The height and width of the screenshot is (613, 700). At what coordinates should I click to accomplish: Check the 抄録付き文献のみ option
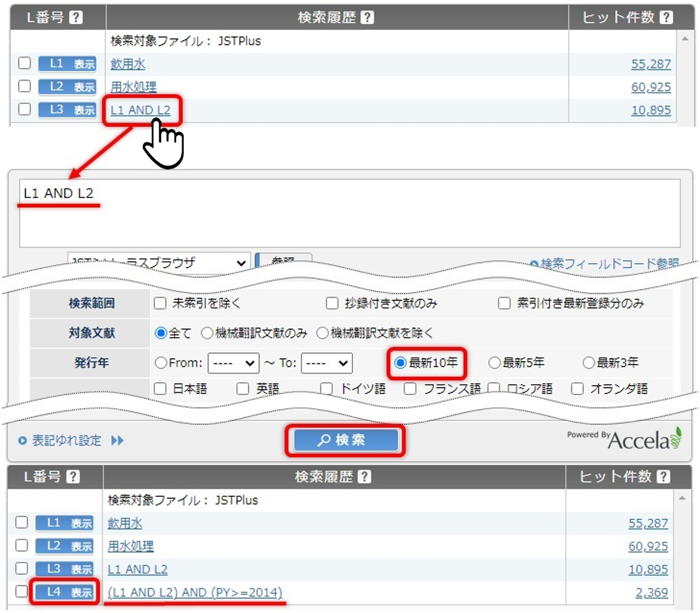pos(332,303)
